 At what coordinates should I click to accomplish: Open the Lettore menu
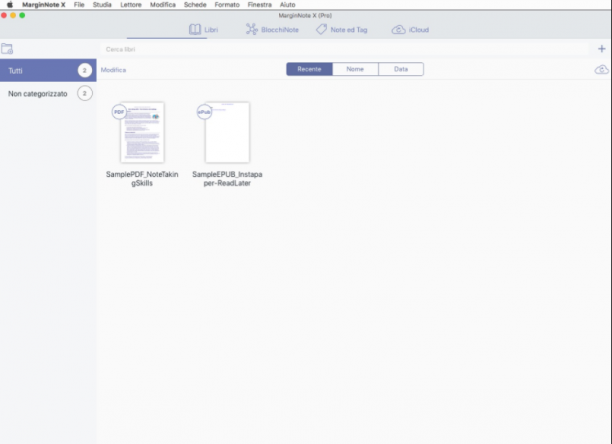131,5
